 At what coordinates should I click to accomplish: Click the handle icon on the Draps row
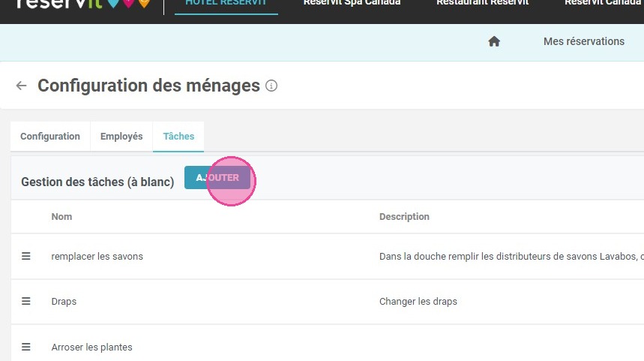[x=26, y=302]
